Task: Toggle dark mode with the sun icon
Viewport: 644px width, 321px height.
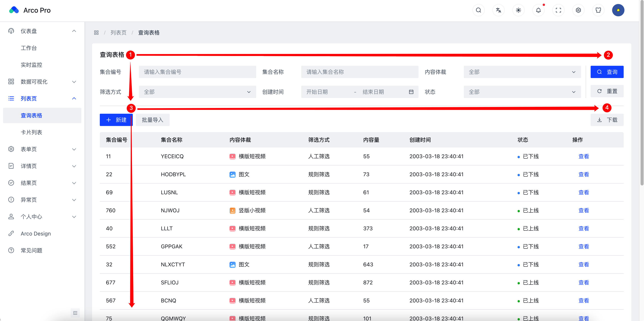Action: pyautogui.click(x=518, y=10)
